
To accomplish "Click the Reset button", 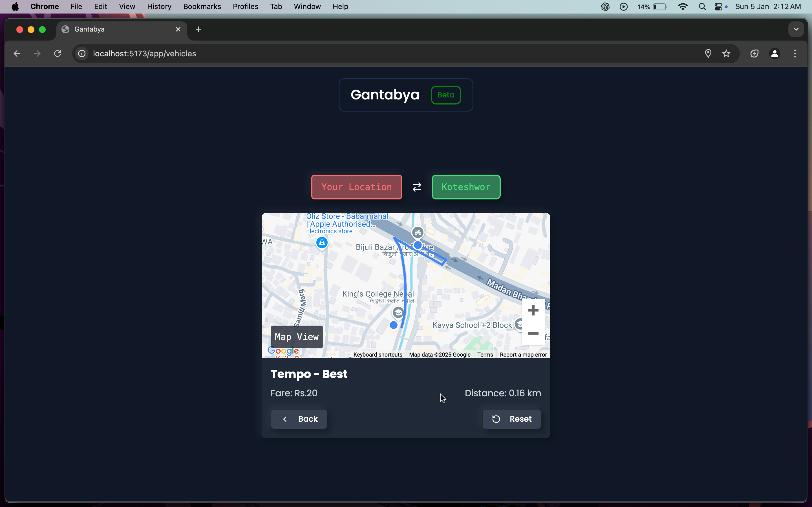I will pos(511,419).
